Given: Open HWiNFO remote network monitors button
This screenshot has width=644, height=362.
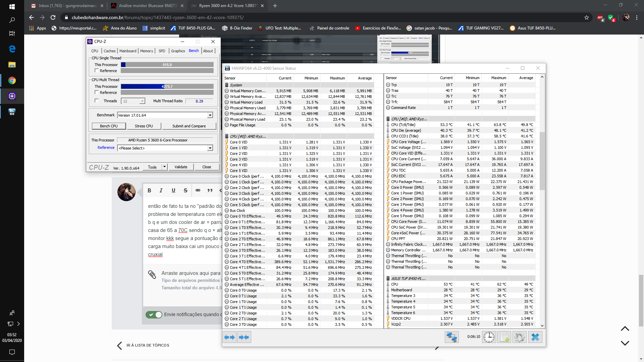Looking at the screenshot, I should pyautogui.click(x=451, y=337).
